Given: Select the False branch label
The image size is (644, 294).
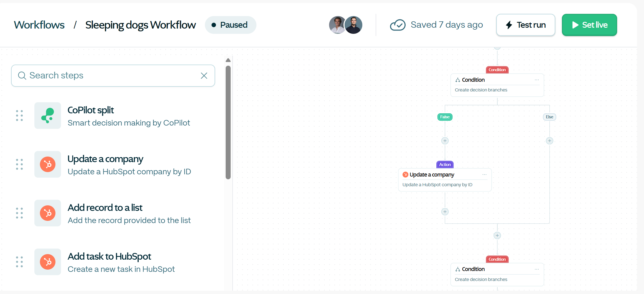Looking at the screenshot, I should (445, 117).
